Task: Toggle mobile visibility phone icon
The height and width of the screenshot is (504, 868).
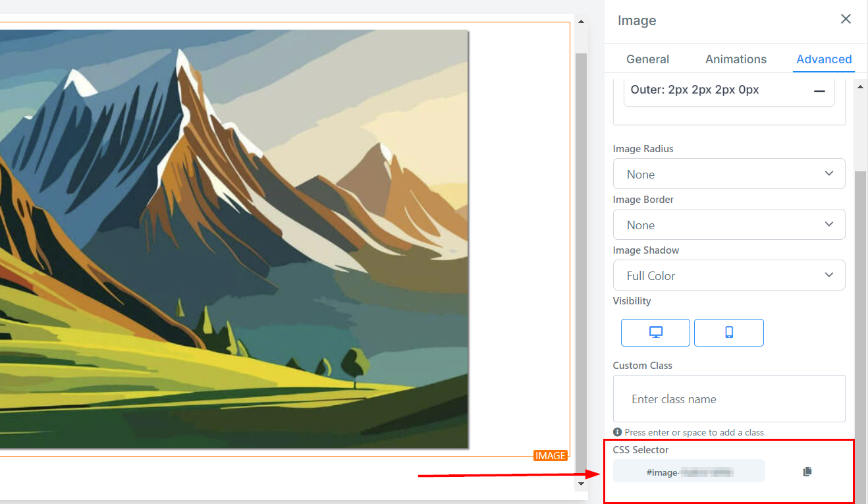Action: pos(729,333)
